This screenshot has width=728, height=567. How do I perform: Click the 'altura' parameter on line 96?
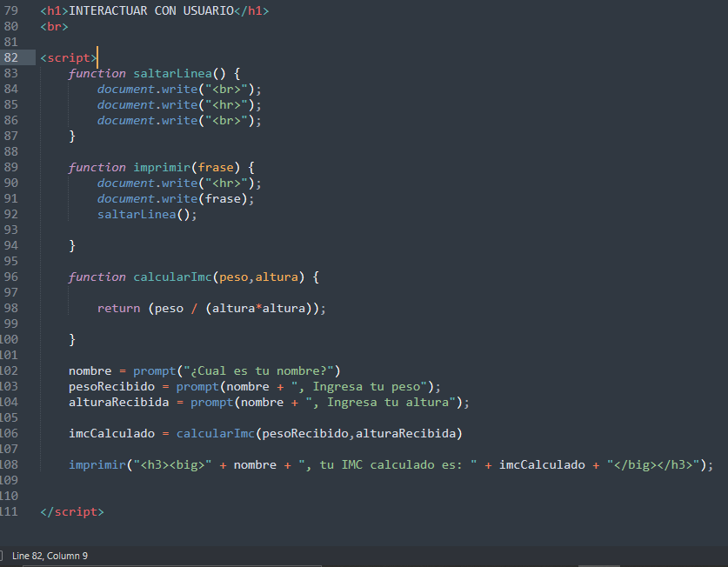277,277
